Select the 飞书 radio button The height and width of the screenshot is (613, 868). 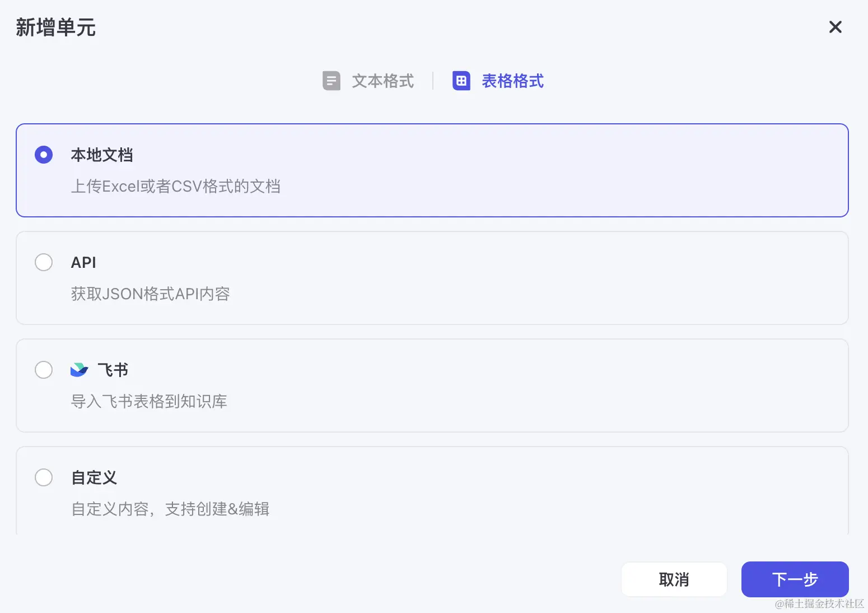pyautogui.click(x=44, y=370)
